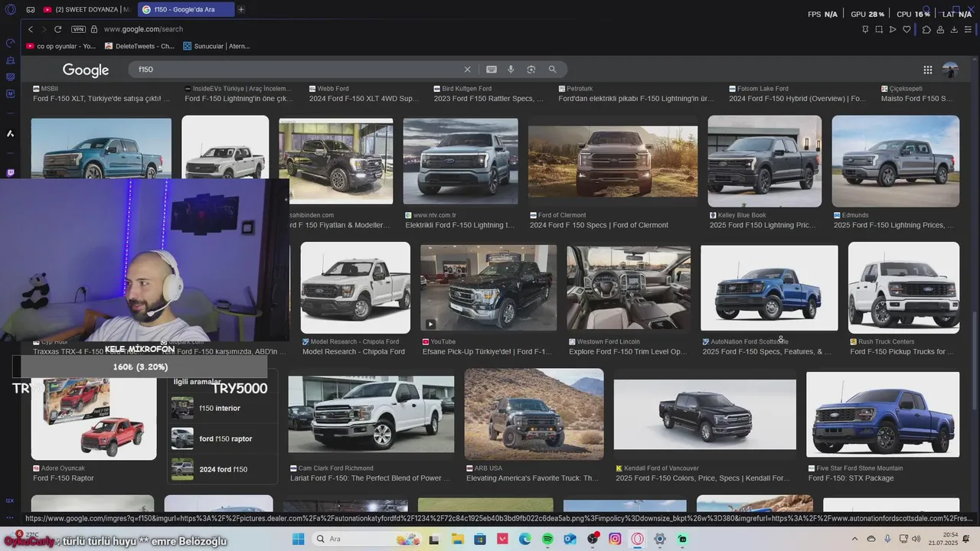The width and height of the screenshot is (980, 551).
Task: Play the YouTube Efsane Pick-Up video thumbnail
Action: point(488,288)
